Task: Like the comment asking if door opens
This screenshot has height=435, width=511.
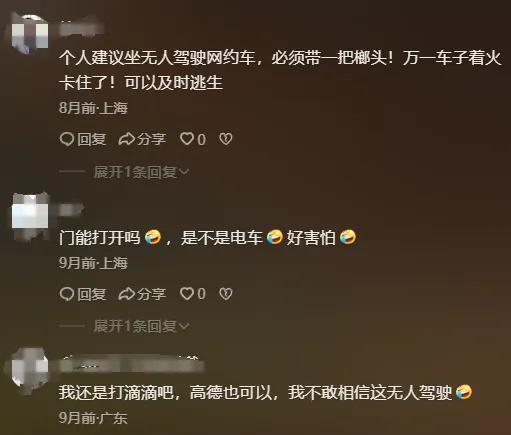Action: (x=187, y=294)
